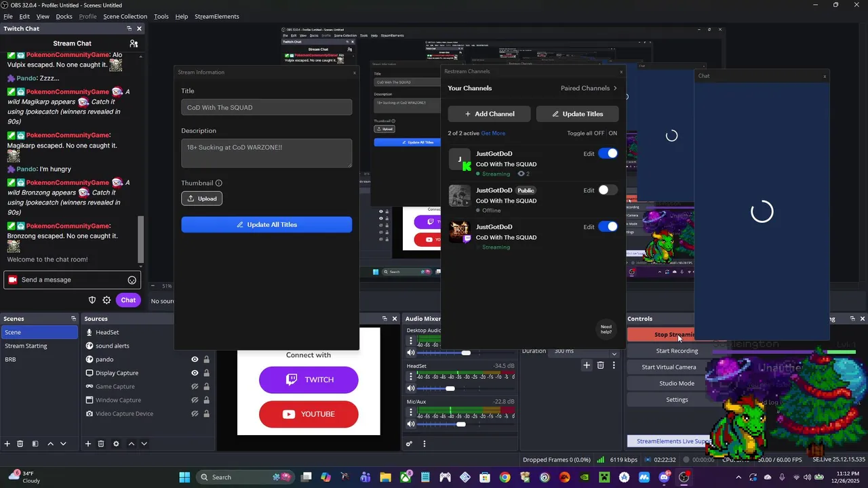Open Desktop Audio three-dot menu
868x488 pixels.
(x=410, y=340)
